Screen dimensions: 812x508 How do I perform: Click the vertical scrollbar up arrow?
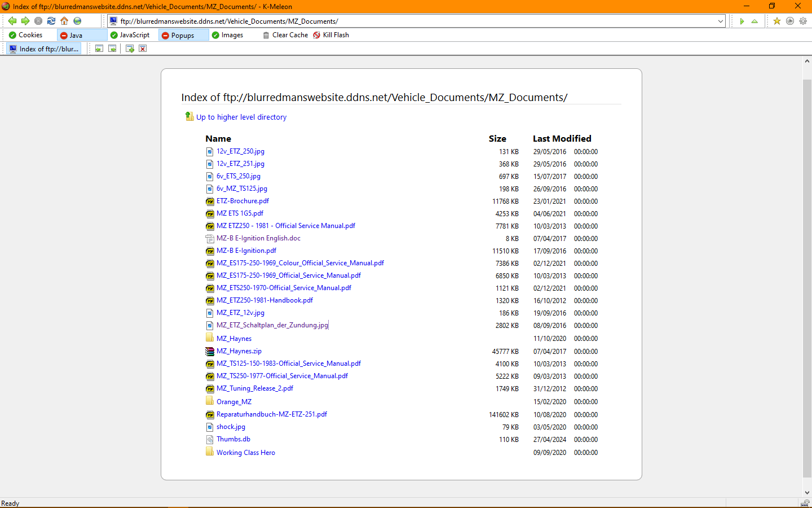[x=807, y=61]
